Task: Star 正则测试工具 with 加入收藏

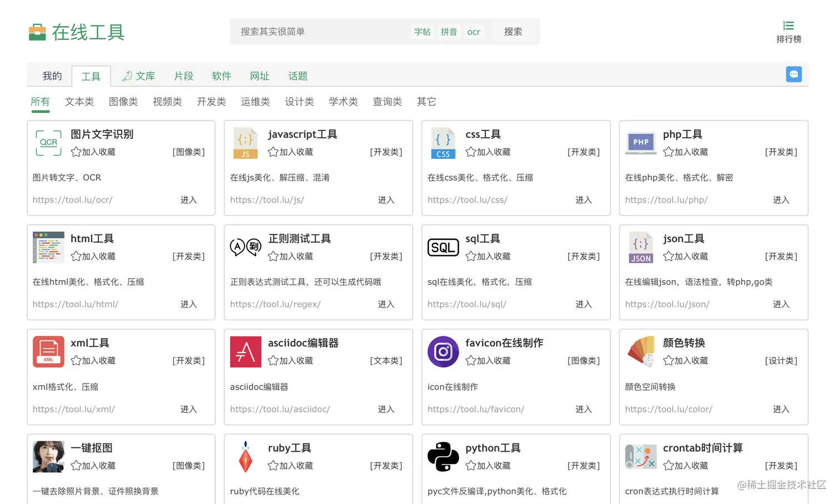Action: pos(291,256)
